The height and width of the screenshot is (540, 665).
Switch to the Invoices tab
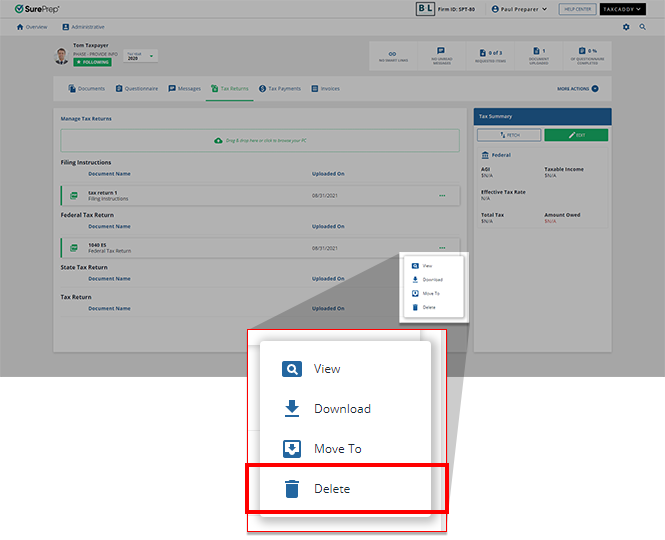click(326, 89)
